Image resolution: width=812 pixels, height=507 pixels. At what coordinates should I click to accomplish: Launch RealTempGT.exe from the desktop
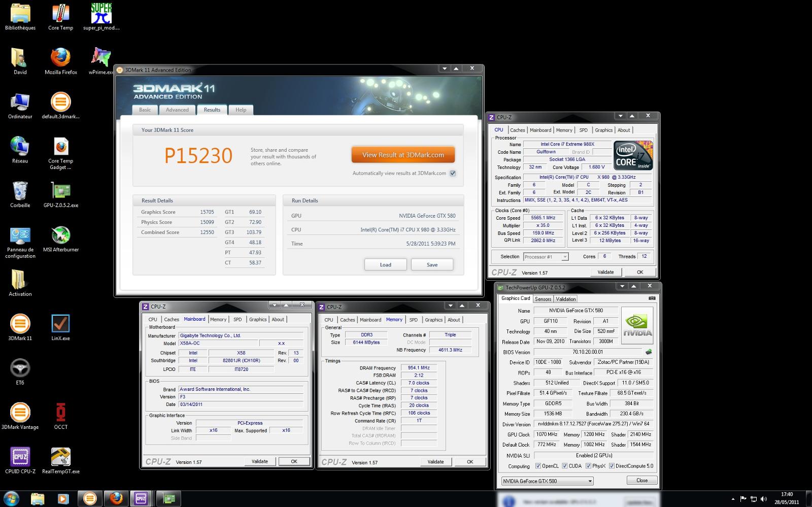(61, 461)
